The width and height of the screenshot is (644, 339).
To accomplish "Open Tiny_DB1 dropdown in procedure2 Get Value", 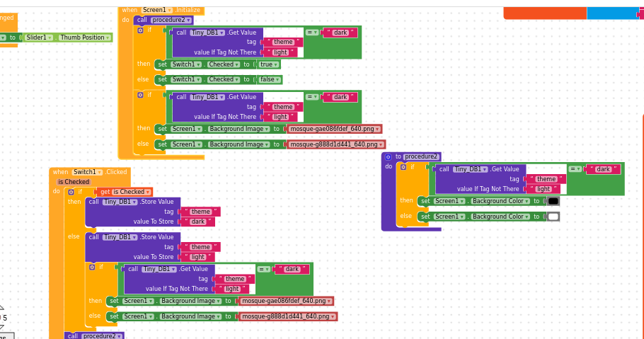I will pos(471,169).
